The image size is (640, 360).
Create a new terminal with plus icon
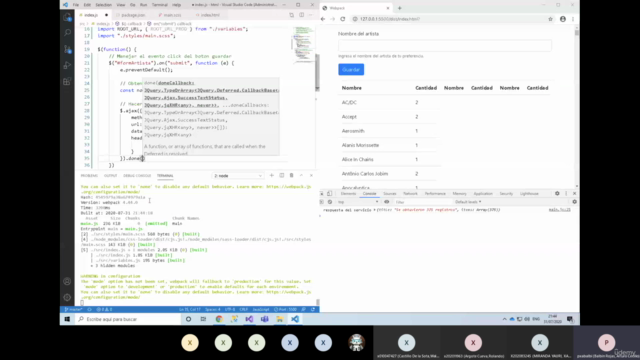click(271, 176)
